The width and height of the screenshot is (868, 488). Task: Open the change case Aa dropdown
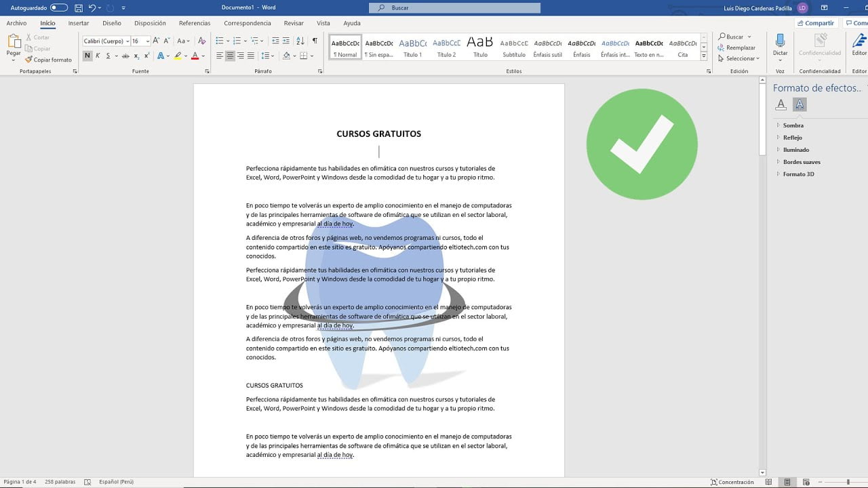click(184, 41)
